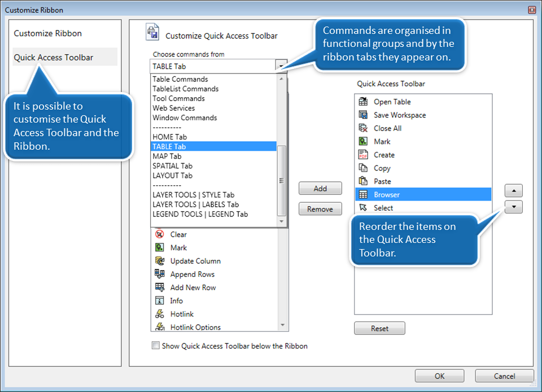Click the Add New Row icon
542x392 pixels.
point(159,288)
